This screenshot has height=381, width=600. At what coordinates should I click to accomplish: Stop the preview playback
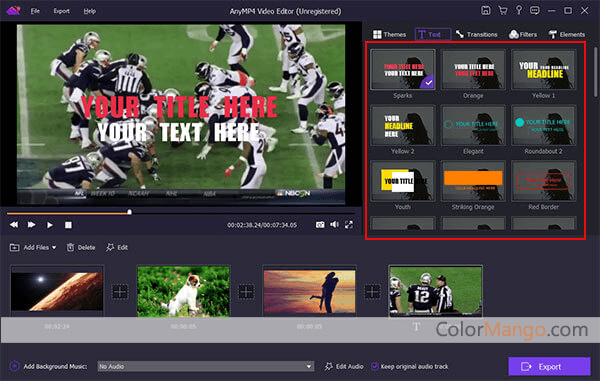(68, 225)
